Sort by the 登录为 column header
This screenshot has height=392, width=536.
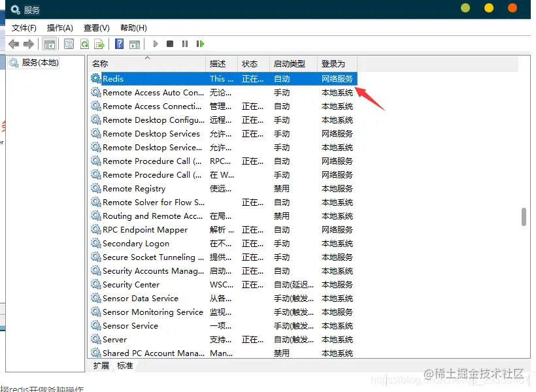[337, 64]
